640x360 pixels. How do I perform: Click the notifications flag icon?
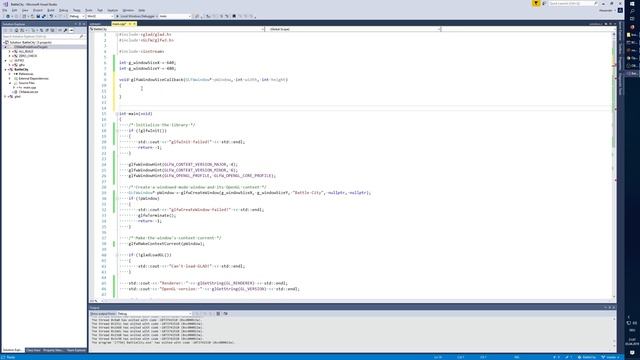click(x=536, y=3)
